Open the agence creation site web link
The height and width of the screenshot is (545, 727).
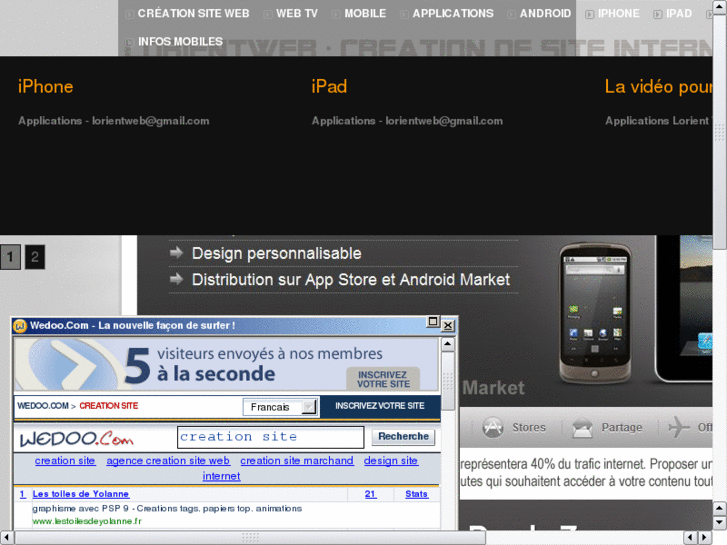click(168, 461)
